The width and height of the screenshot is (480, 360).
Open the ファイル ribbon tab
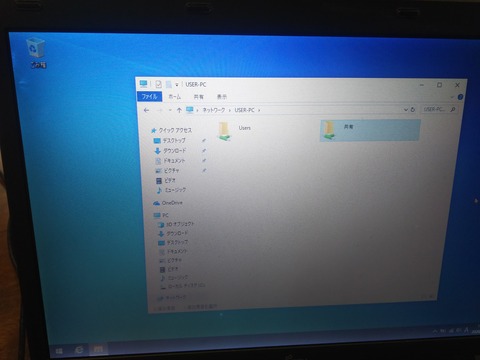(149, 97)
